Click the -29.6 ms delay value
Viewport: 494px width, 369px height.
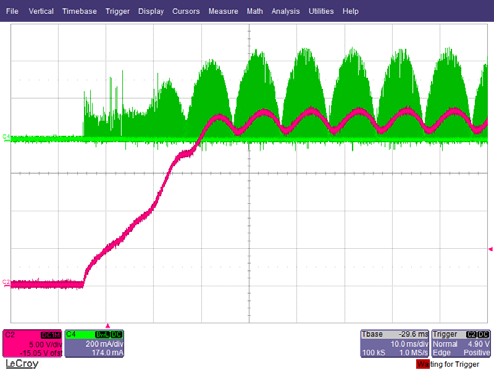click(413, 334)
